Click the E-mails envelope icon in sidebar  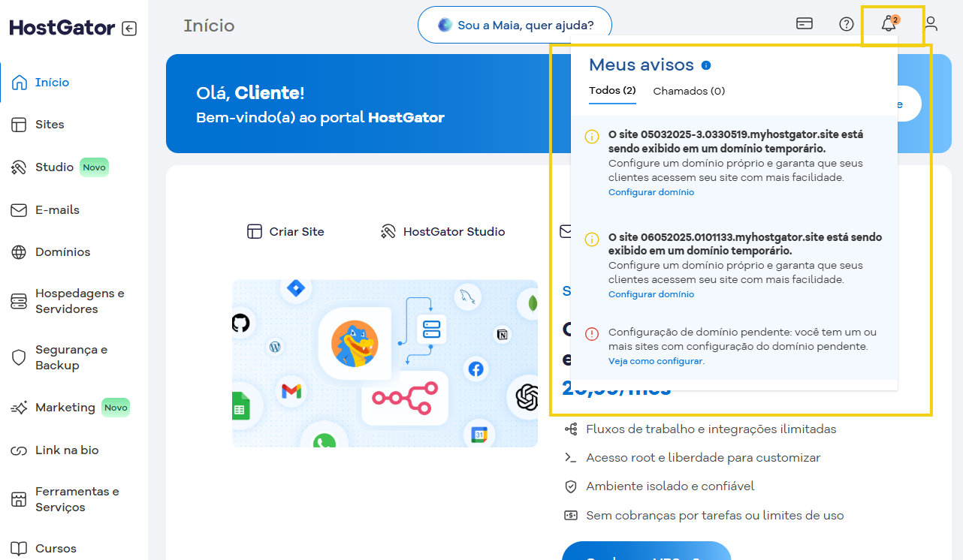(x=19, y=210)
